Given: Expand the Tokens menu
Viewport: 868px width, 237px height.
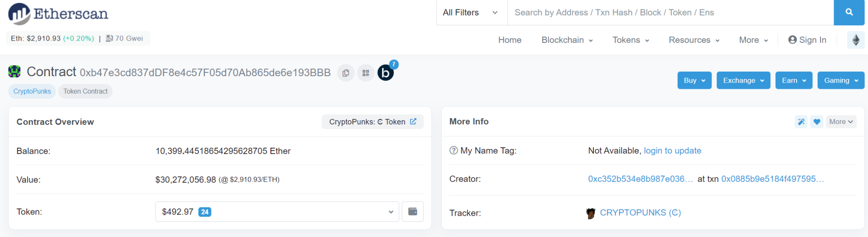Looking at the screenshot, I should coord(631,40).
